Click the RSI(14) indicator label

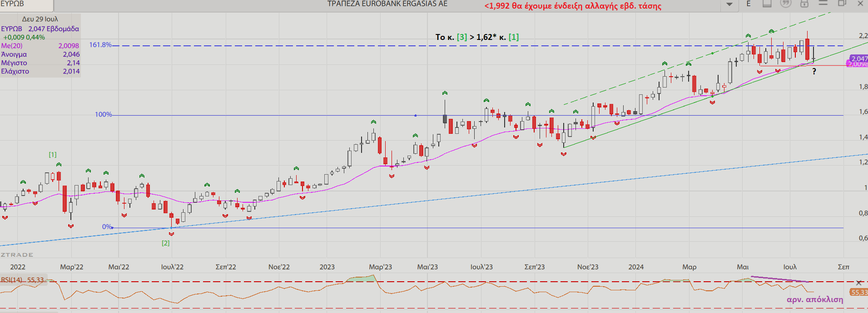(x=11, y=280)
